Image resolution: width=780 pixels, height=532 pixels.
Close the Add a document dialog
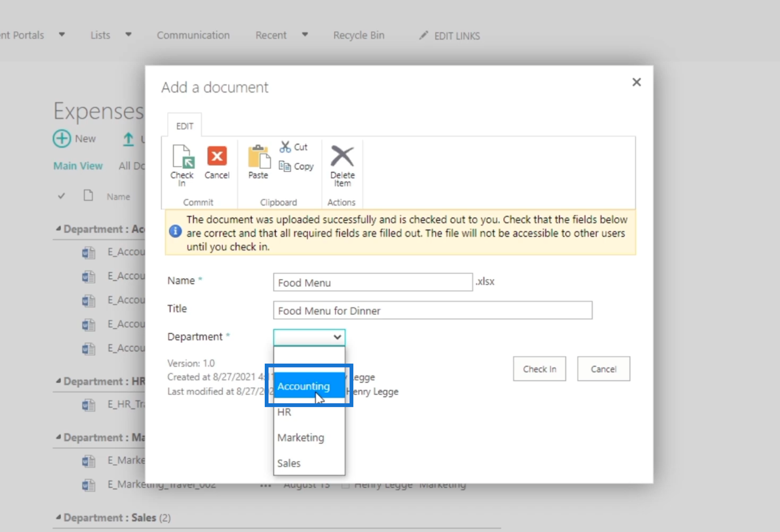click(x=636, y=82)
